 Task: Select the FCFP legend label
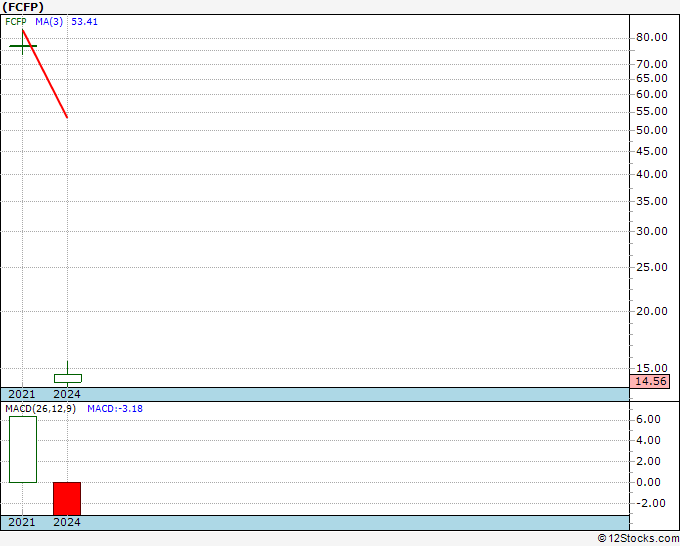[x=16, y=22]
